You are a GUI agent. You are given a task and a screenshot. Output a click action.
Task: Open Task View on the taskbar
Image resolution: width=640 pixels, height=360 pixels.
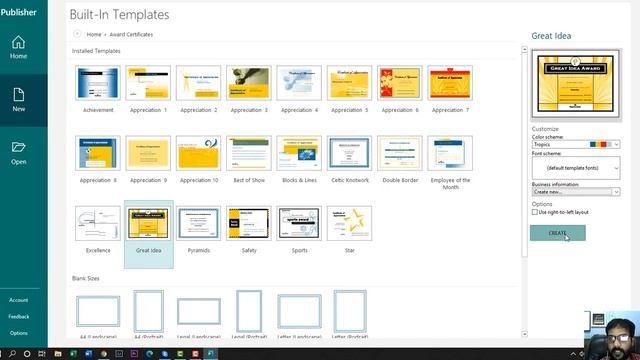[42, 353]
